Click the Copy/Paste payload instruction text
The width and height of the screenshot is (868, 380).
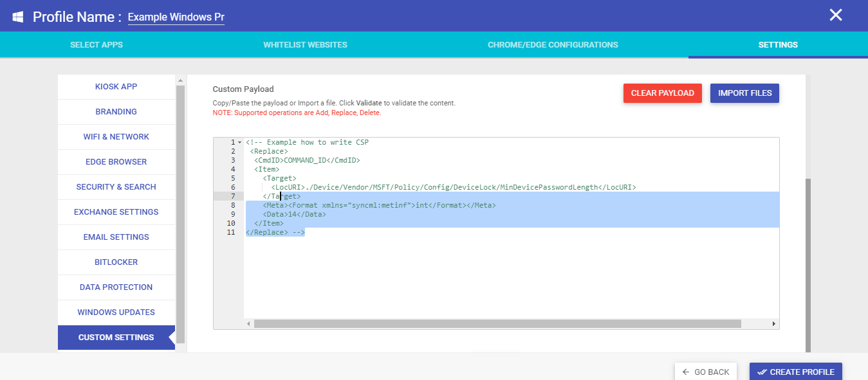pyautogui.click(x=334, y=103)
